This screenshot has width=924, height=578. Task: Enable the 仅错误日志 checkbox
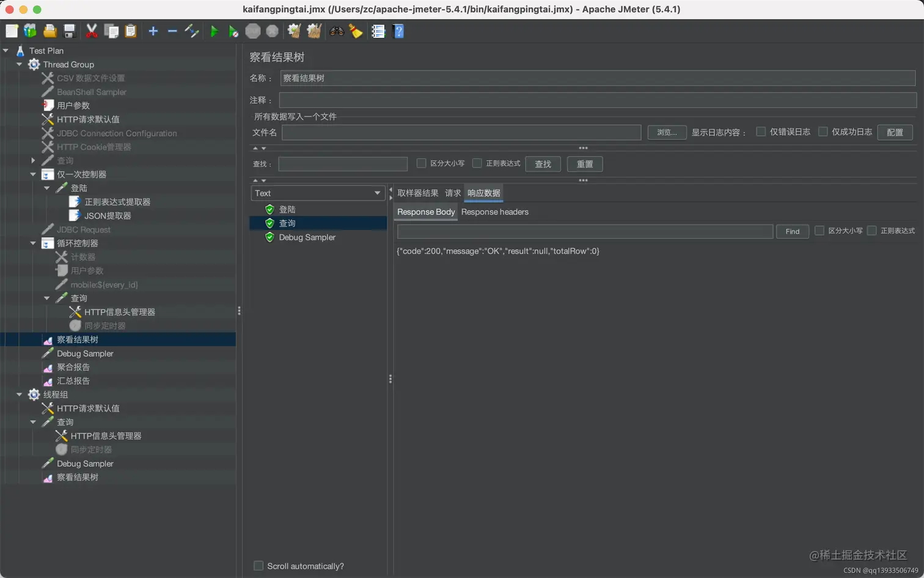761,132
